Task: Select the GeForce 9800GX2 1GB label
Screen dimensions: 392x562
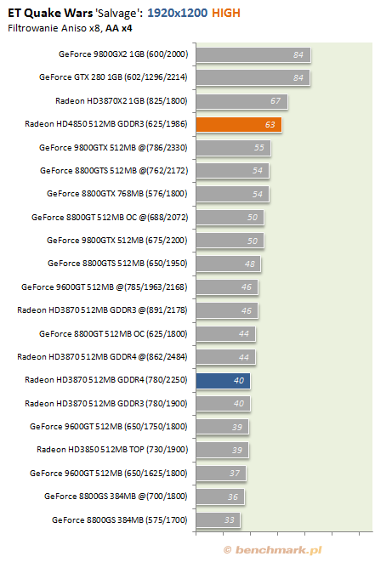Action: [123, 54]
